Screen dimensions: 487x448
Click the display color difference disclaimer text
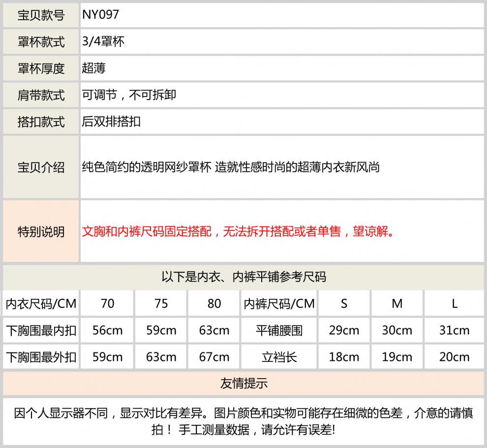243,421
